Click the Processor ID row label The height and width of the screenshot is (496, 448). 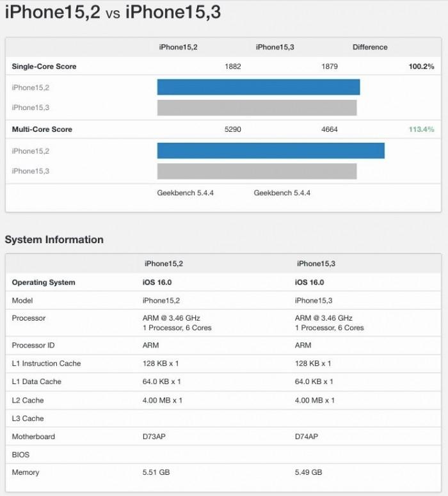[x=35, y=346]
